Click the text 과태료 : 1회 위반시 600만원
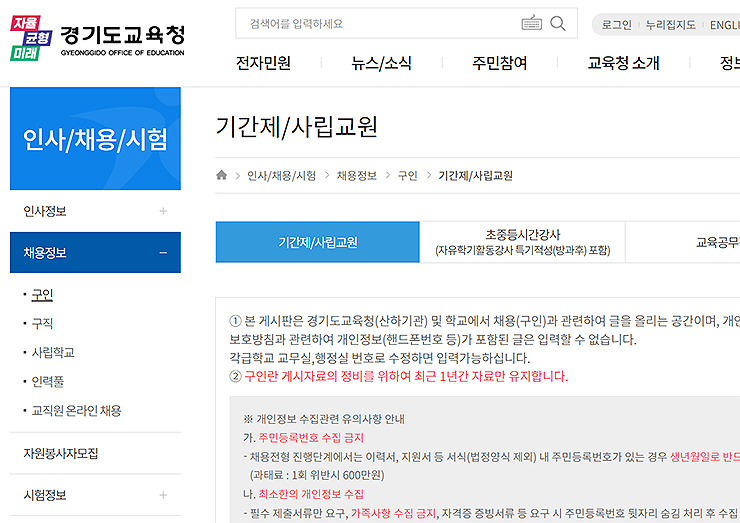This screenshot has height=523, width=740. pyautogui.click(x=317, y=475)
